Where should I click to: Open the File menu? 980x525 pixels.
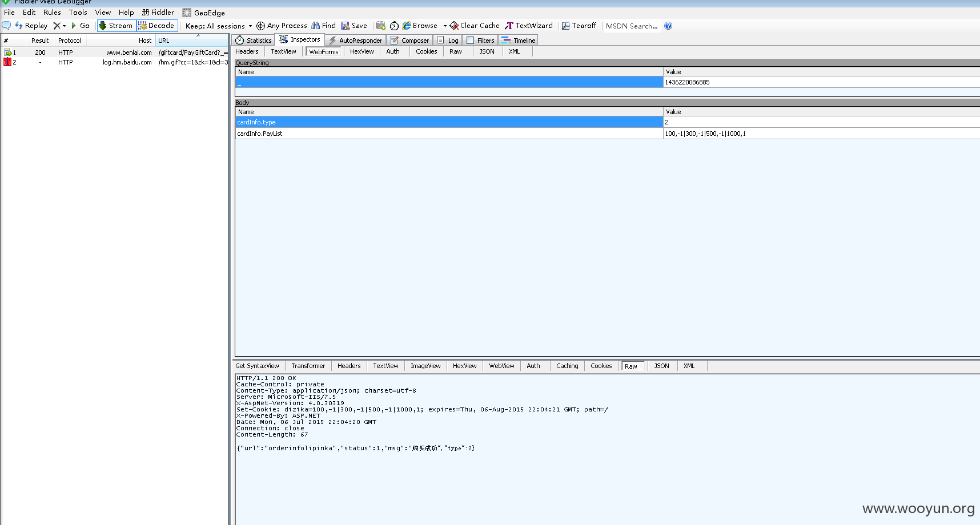click(9, 13)
